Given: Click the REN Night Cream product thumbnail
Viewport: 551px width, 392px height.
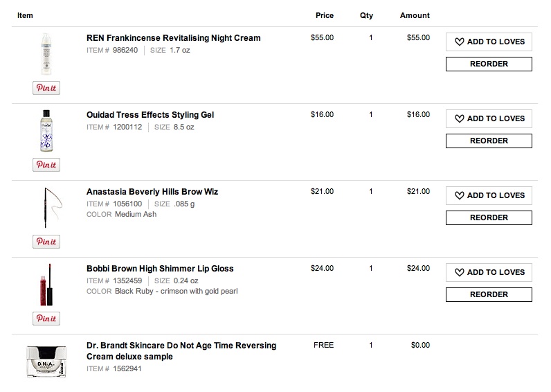Looking at the screenshot, I should tap(46, 53).
